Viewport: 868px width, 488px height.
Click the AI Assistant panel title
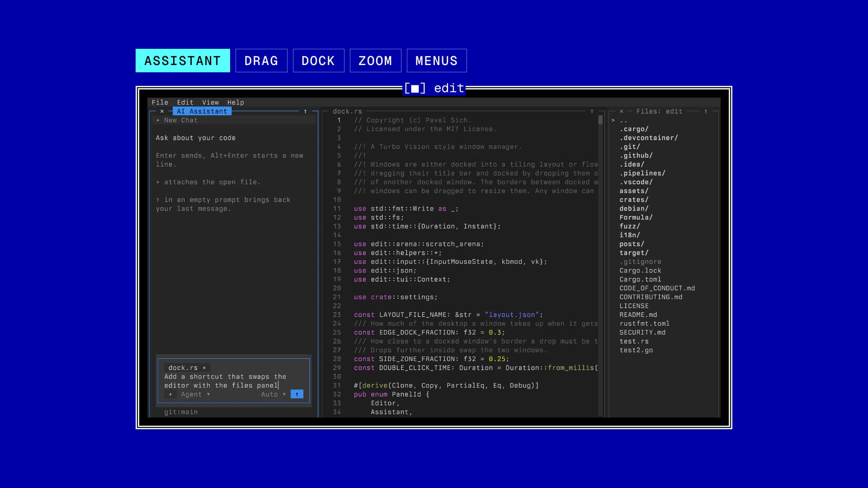coord(202,111)
